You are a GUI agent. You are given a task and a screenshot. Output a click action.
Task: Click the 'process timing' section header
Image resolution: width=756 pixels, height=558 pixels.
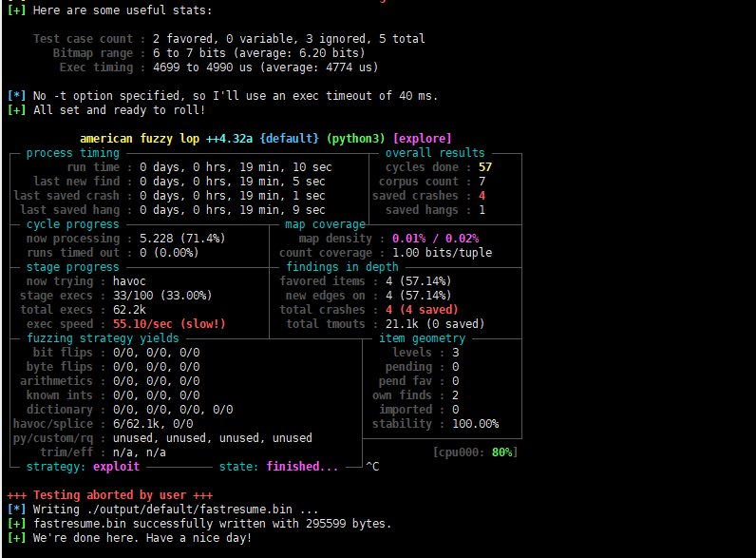tap(73, 153)
